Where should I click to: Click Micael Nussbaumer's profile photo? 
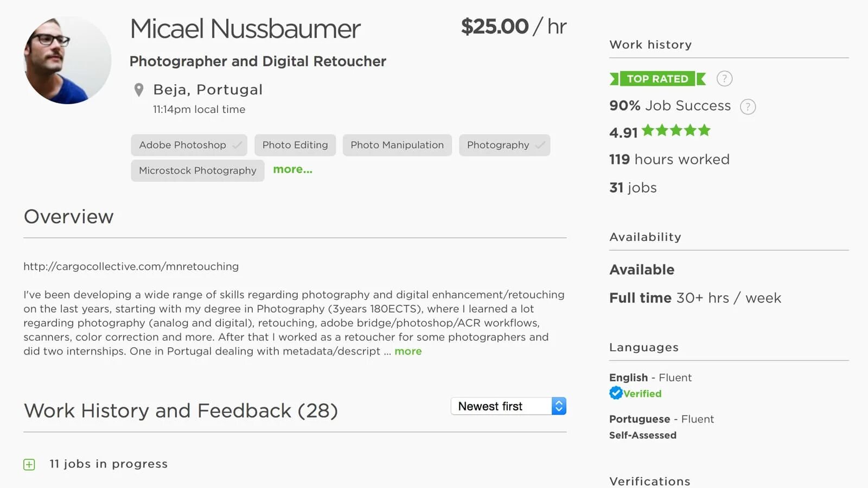point(67,60)
